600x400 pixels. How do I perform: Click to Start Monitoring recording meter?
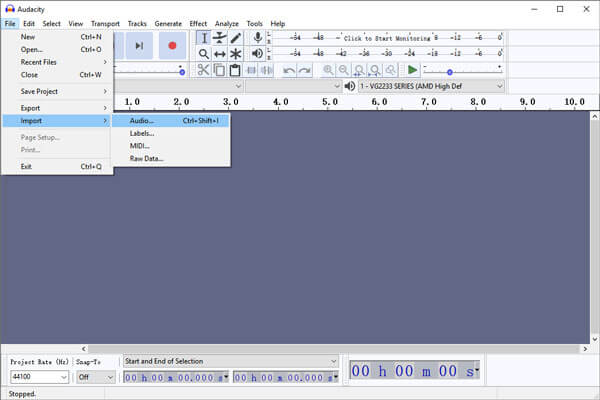(x=387, y=38)
